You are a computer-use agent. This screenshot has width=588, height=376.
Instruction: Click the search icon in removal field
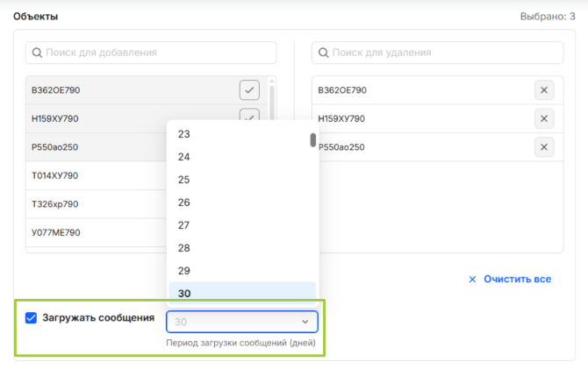pyautogui.click(x=323, y=53)
